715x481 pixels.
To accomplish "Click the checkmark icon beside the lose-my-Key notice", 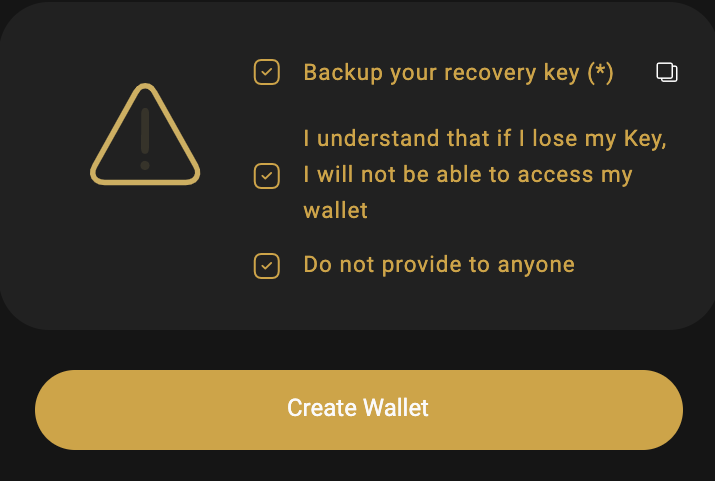I will [x=266, y=175].
